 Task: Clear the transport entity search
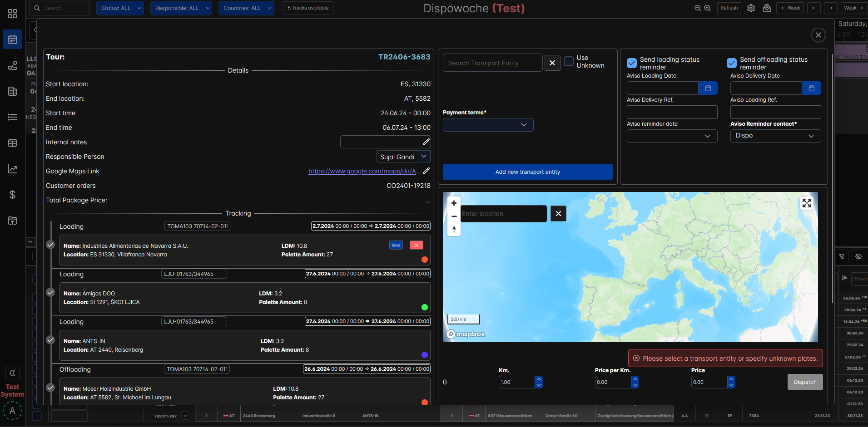tap(552, 63)
